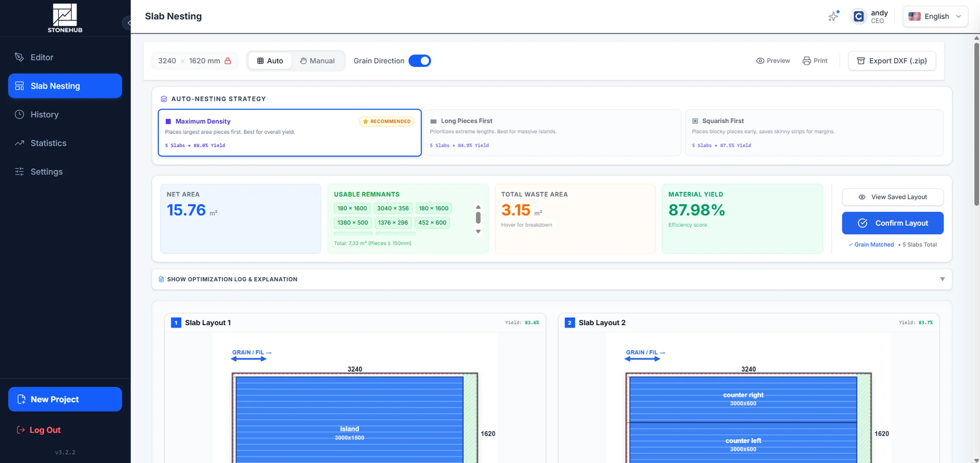Switch to Auto nesting mode
Image resolution: width=980 pixels, height=463 pixels.
[x=270, y=61]
